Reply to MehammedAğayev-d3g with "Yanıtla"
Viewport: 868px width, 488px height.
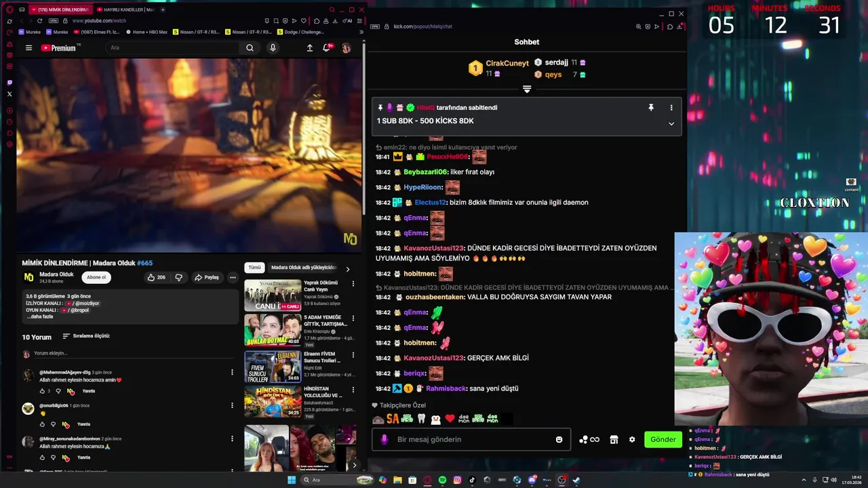pos(89,391)
